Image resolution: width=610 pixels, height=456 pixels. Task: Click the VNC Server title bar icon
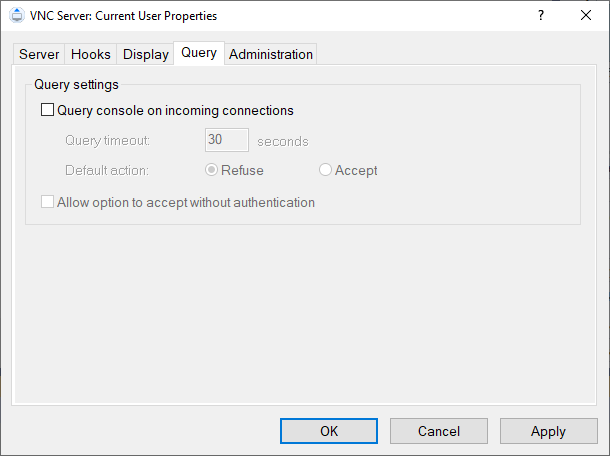[x=17, y=15]
